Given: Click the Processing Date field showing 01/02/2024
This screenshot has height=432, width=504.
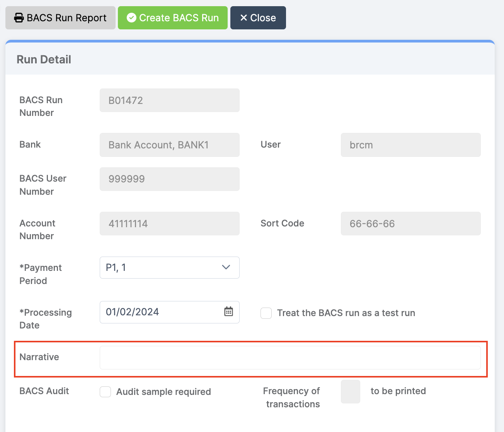Looking at the screenshot, I should pyautogui.click(x=162, y=312).
